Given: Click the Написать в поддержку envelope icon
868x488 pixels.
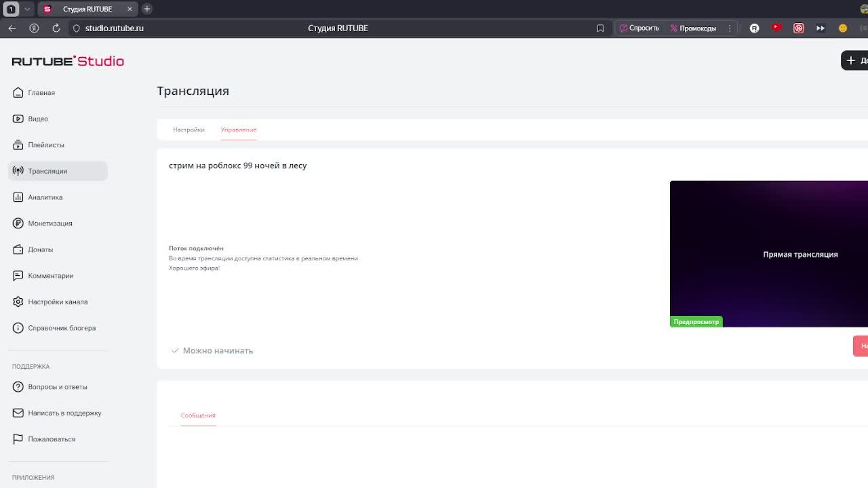Looking at the screenshot, I should point(18,413).
